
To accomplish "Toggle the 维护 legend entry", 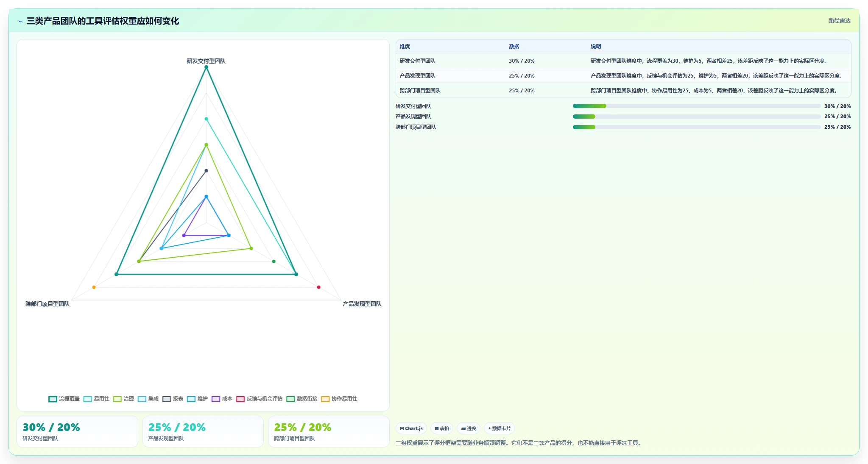I will [197, 399].
